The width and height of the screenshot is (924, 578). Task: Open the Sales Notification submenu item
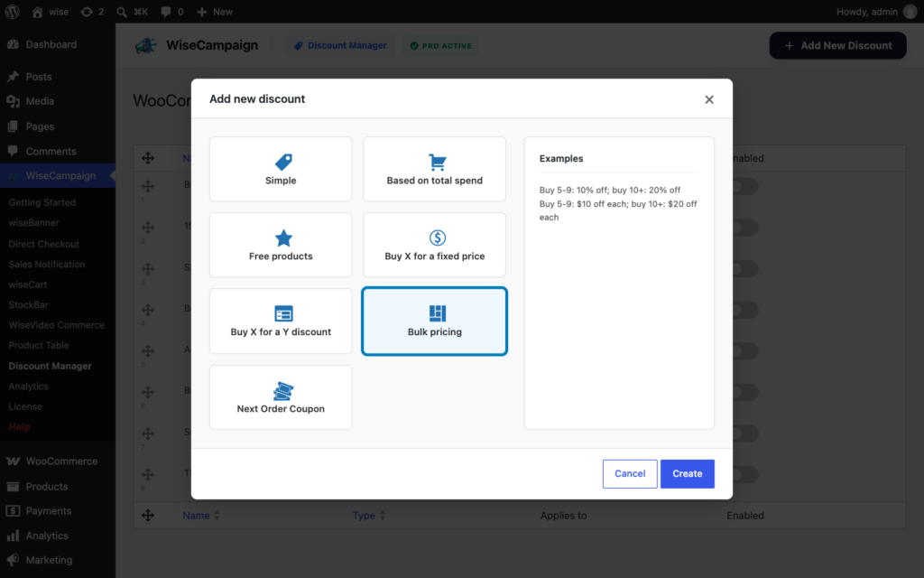[47, 265]
